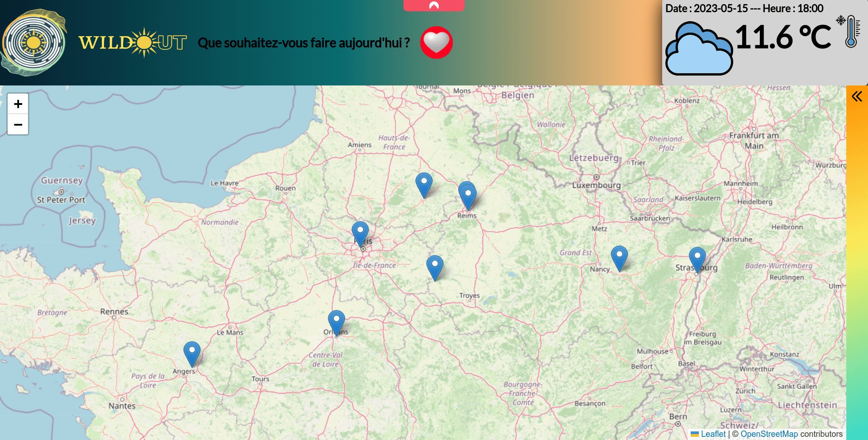Select the marker northwest of Reims
Image resolution: width=868 pixels, height=440 pixels.
424,185
